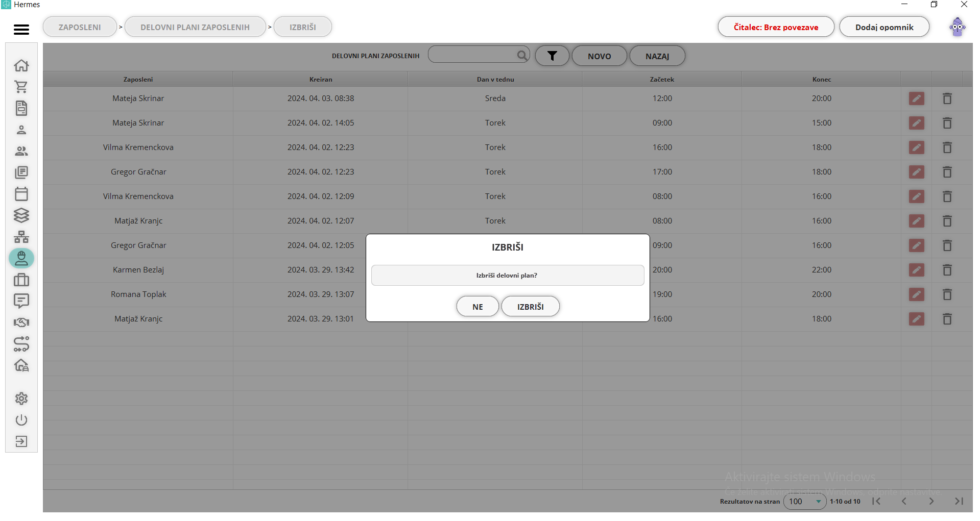Viewport: 980px width, 521px height.
Task: Open settings gear in sidebar
Action: 21,399
